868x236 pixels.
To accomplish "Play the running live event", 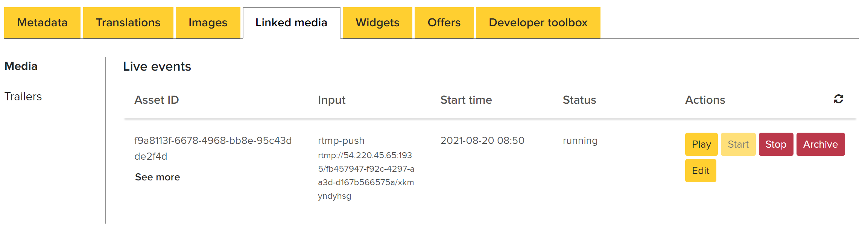I will coord(701,144).
